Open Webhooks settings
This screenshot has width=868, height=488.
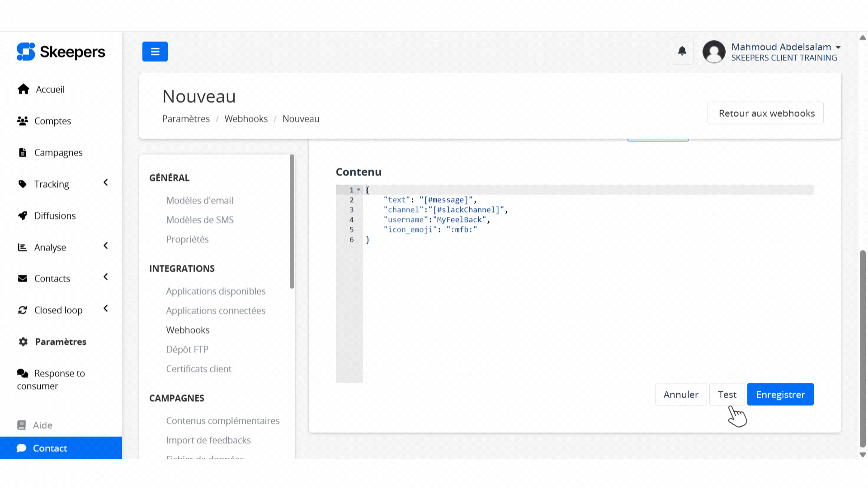pos(188,330)
